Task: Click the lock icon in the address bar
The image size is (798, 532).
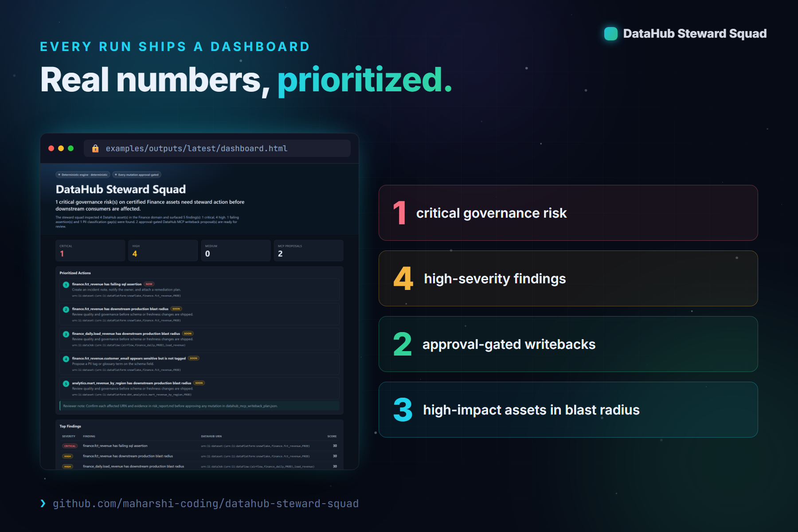Action: (95, 149)
